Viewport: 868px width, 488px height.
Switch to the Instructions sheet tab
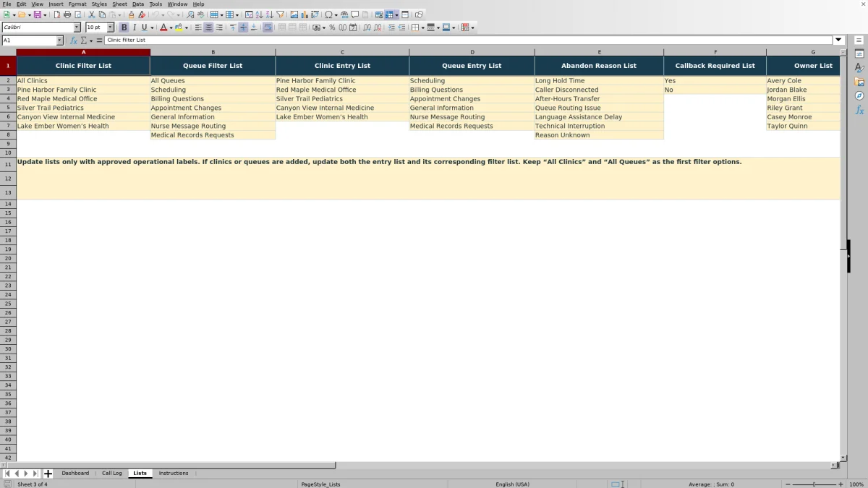pos(174,474)
